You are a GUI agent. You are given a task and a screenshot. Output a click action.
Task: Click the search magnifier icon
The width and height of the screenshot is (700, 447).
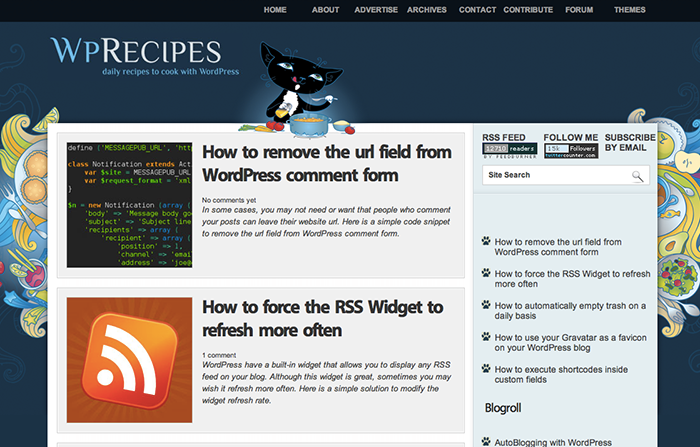tap(637, 176)
